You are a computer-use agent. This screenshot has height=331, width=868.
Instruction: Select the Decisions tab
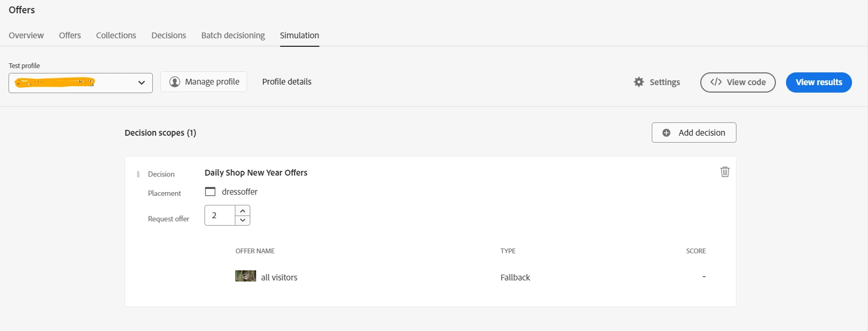pos(169,35)
